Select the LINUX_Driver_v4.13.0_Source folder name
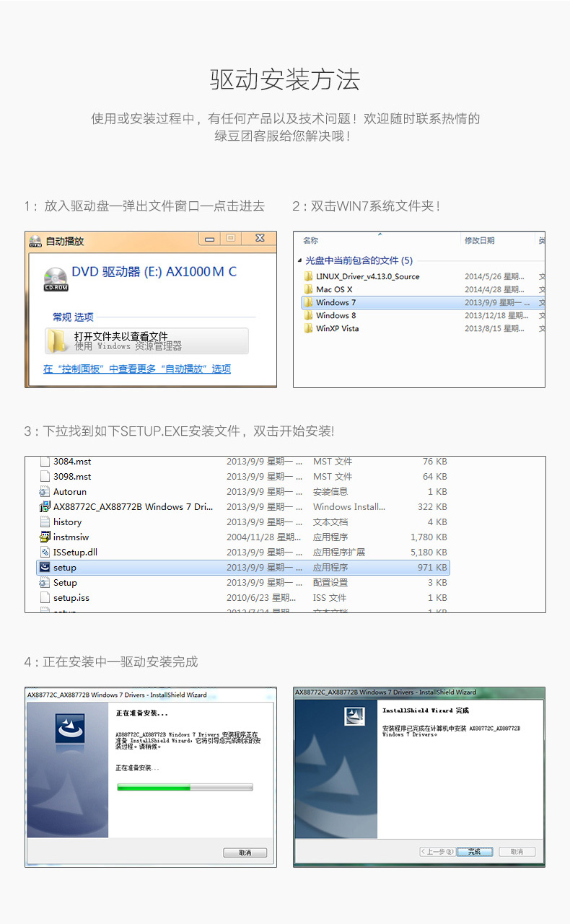Screen dimensions: 570x924 (367, 276)
